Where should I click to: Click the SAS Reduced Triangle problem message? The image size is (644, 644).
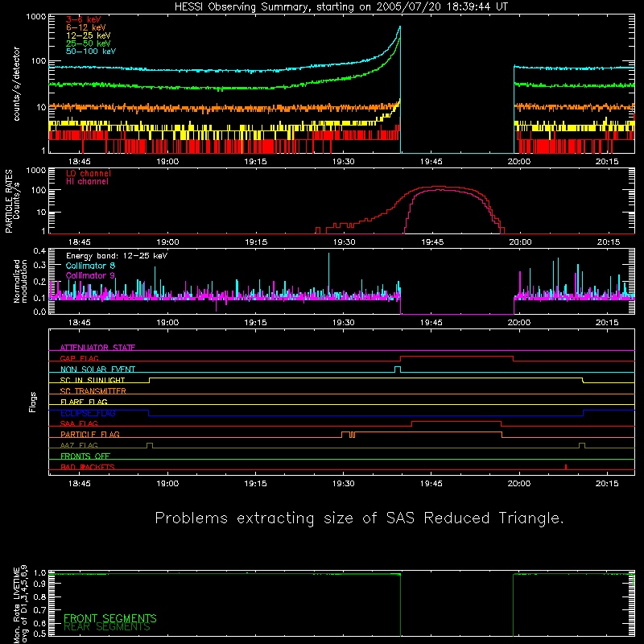[x=359, y=518]
